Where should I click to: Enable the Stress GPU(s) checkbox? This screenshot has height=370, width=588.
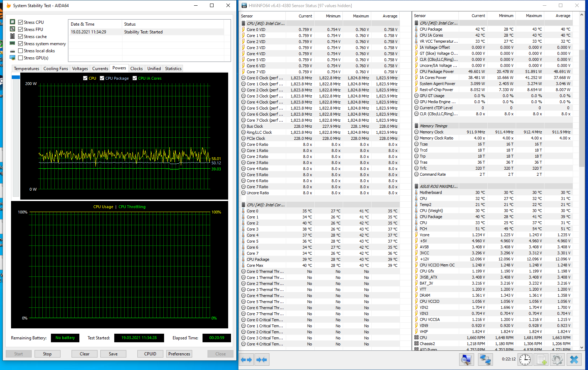(x=21, y=58)
